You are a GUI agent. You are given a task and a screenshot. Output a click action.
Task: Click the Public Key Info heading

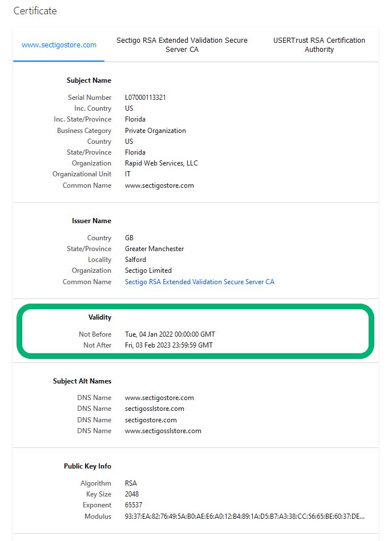[x=88, y=466]
